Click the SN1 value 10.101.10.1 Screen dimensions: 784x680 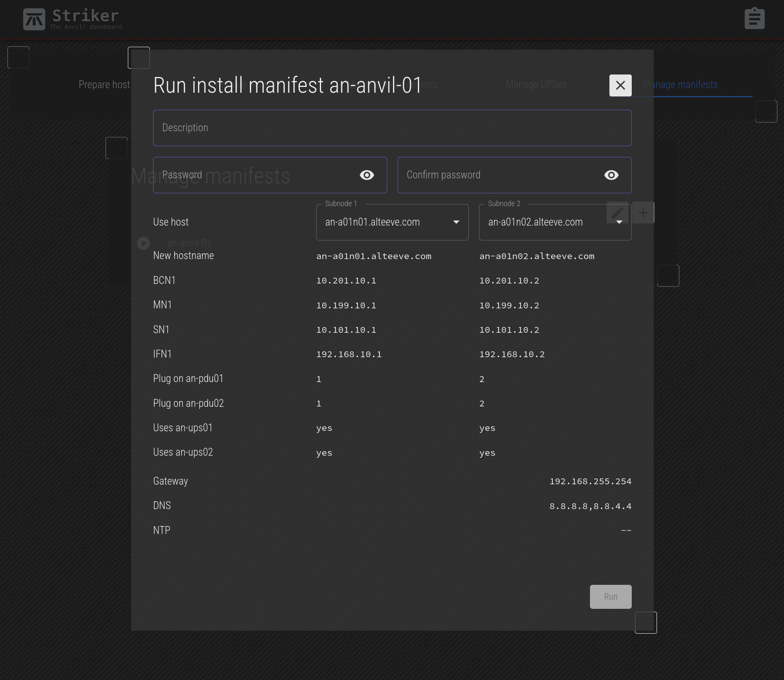tap(346, 330)
